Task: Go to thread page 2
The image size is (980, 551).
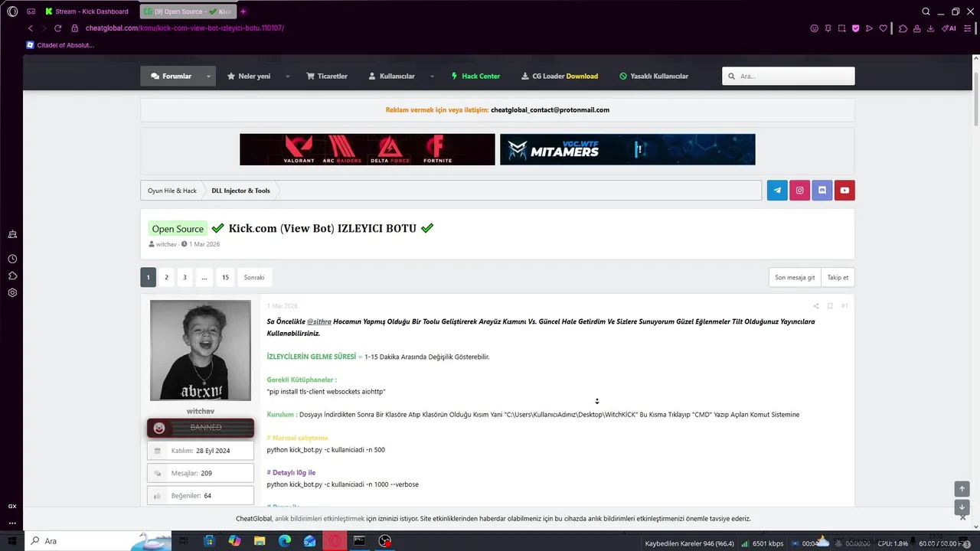Action: tap(166, 277)
